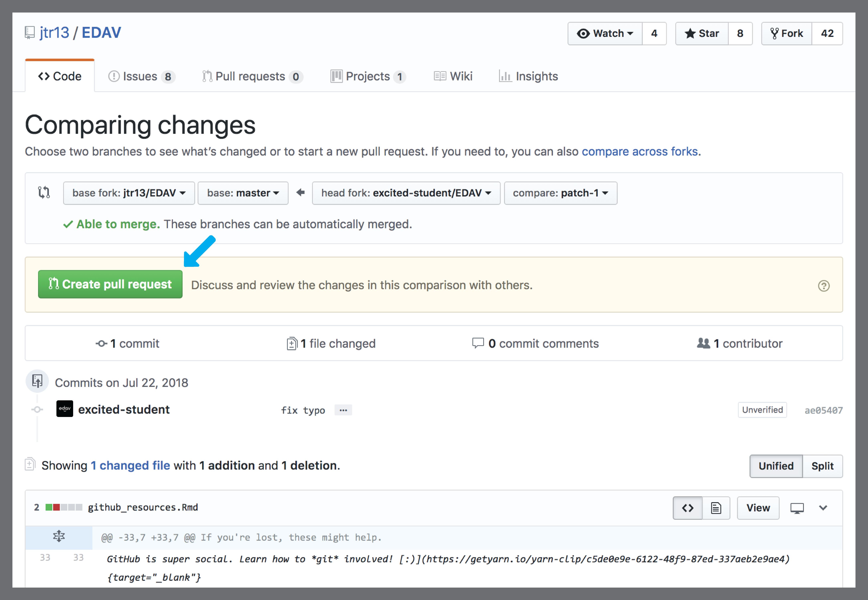Click line number 33 in the left column

pos(45,558)
